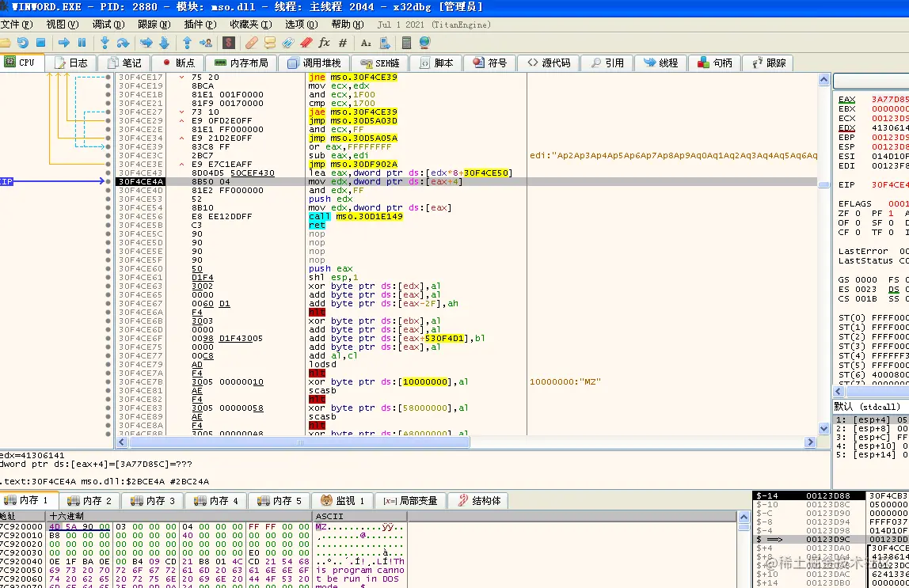Open the 帮助 (H) menu
The image size is (909, 588).
pos(348,25)
